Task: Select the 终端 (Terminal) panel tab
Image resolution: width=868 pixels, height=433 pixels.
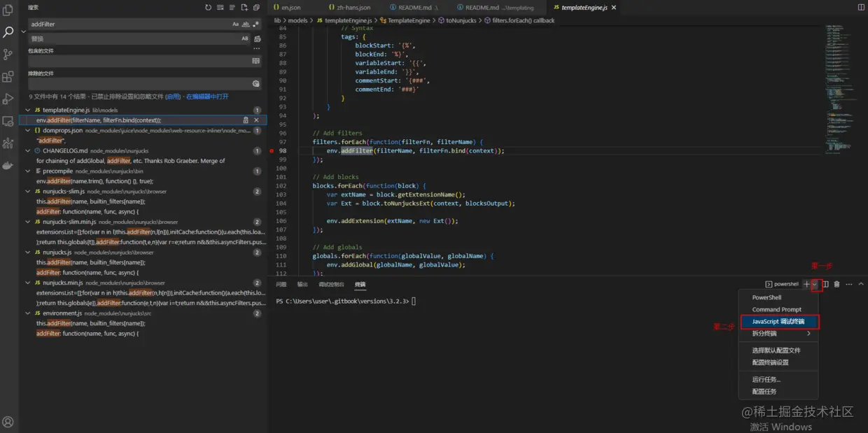Action: tap(360, 284)
